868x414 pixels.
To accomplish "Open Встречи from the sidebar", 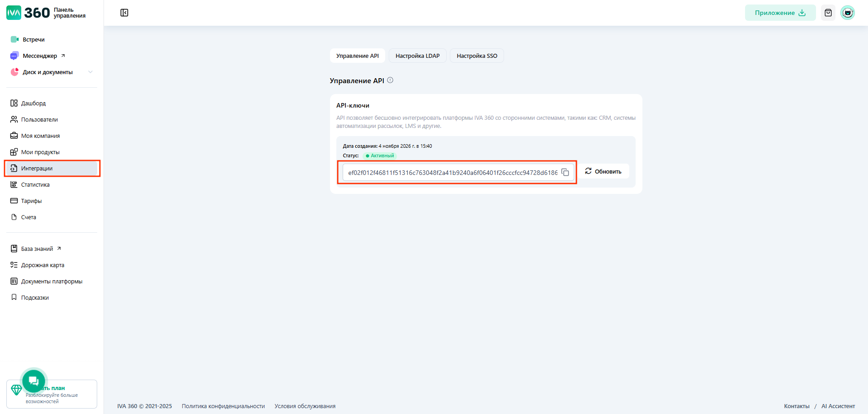I will [33, 40].
